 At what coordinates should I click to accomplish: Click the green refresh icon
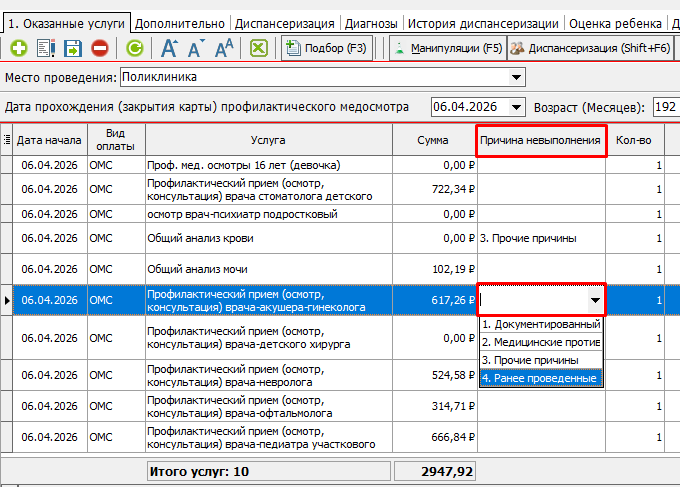click(x=134, y=47)
